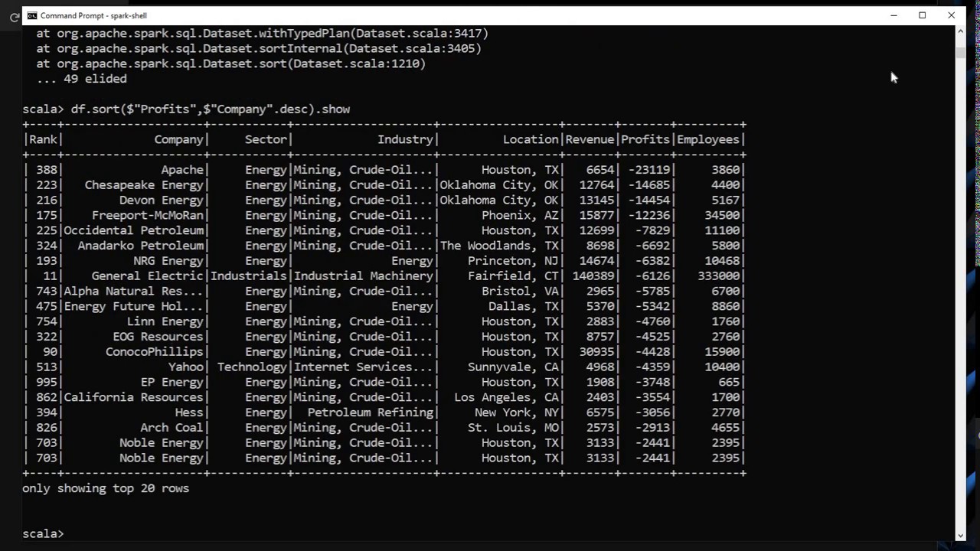The height and width of the screenshot is (551, 980).
Task: Click the 'Dataset.sort(Dataset.scala:1210)' stack trace line
Action: coord(230,64)
